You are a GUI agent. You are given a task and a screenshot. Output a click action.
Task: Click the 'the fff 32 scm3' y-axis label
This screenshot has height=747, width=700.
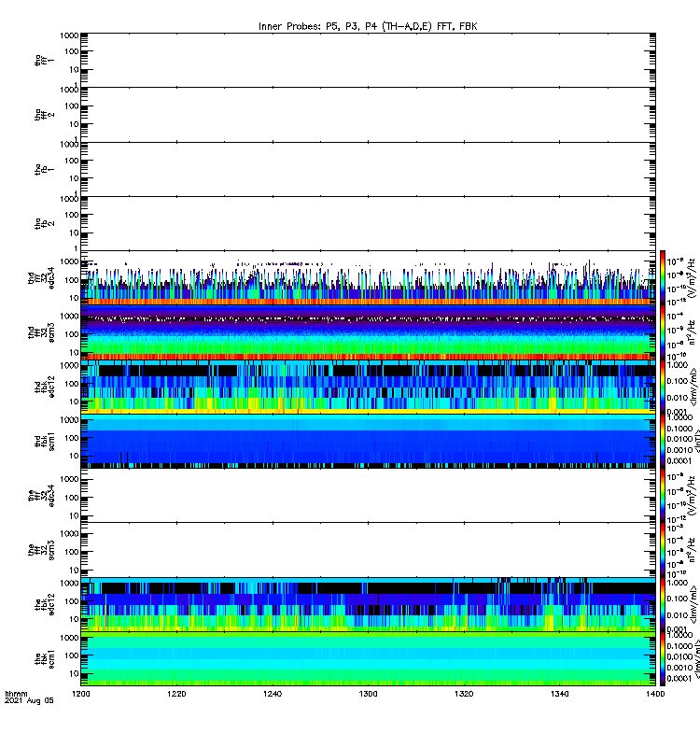41,550
